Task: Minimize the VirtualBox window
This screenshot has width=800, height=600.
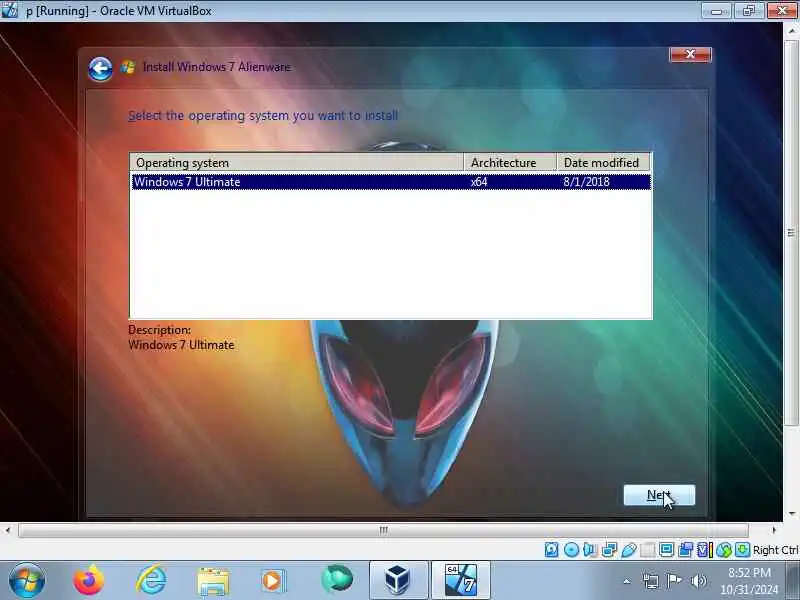Action: pyautogui.click(x=716, y=11)
